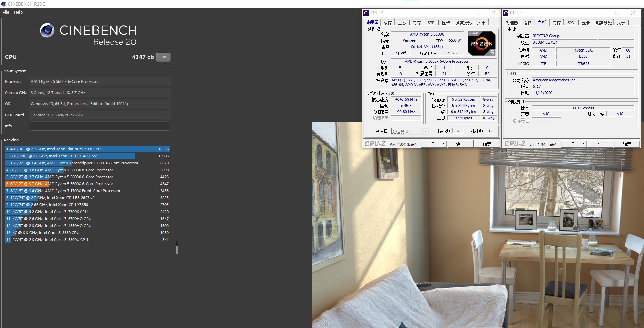Select ranking row Xeon CPU X5650
Image resolution: width=644 pixels, height=328 pixels.
88,205
